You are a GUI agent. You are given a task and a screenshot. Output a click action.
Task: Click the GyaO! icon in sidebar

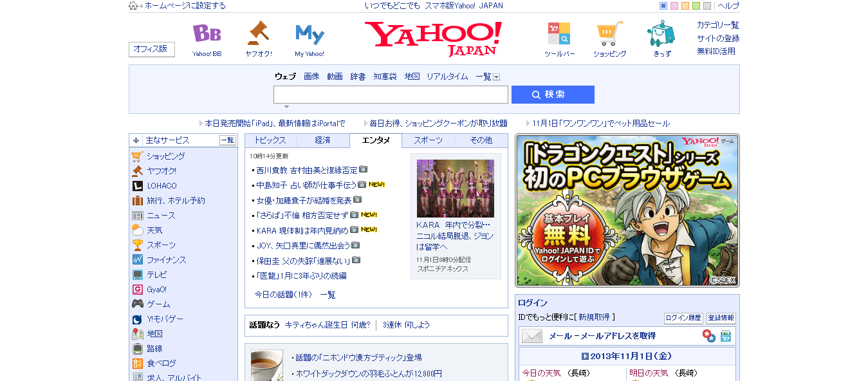(x=137, y=289)
